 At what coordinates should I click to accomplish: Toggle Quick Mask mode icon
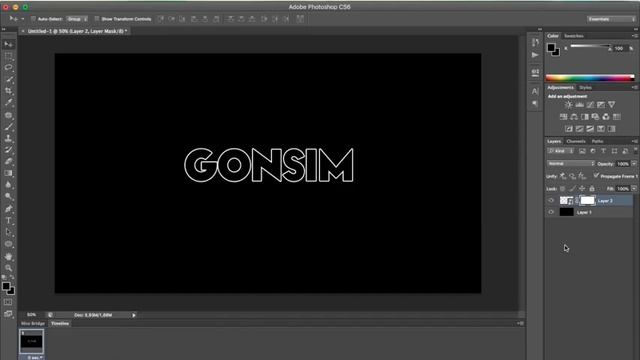pyautogui.click(x=8, y=302)
